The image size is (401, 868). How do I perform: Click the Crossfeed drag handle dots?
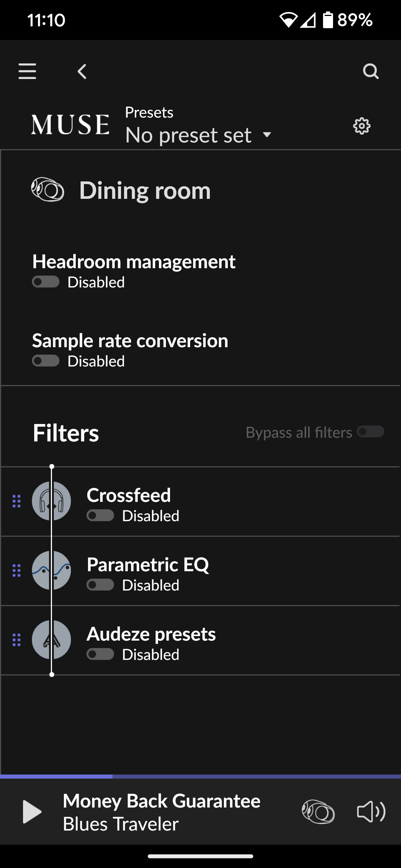17,501
